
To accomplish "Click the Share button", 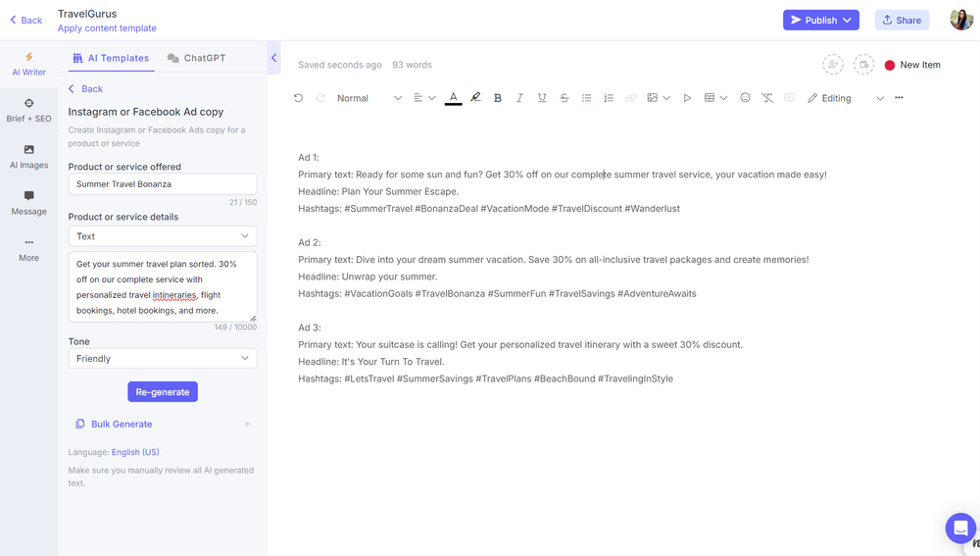I will click(902, 20).
